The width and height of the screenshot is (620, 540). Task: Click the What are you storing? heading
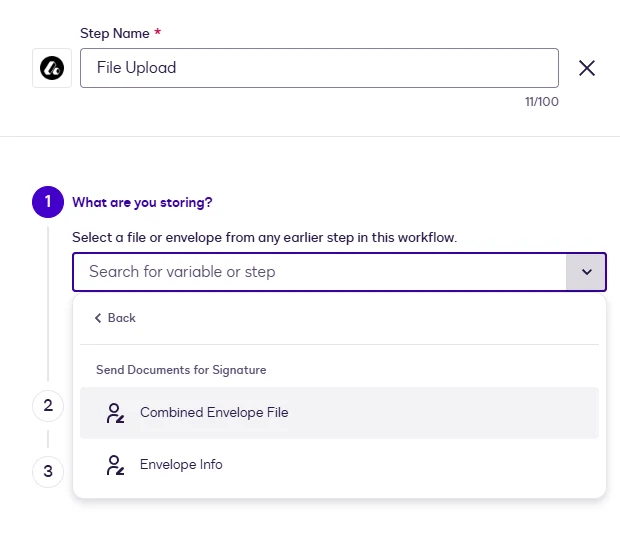click(x=142, y=202)
